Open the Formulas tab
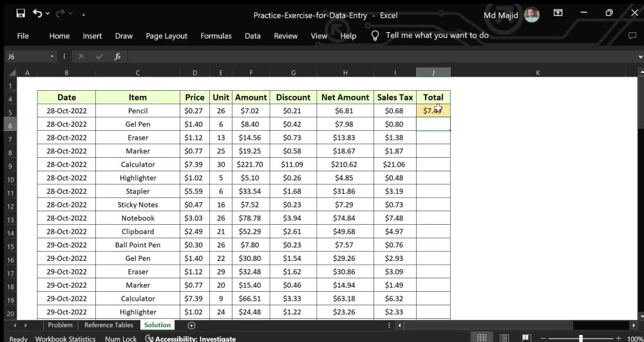The height and width of the screenshot is (342, 644). [x=216, y=36]
